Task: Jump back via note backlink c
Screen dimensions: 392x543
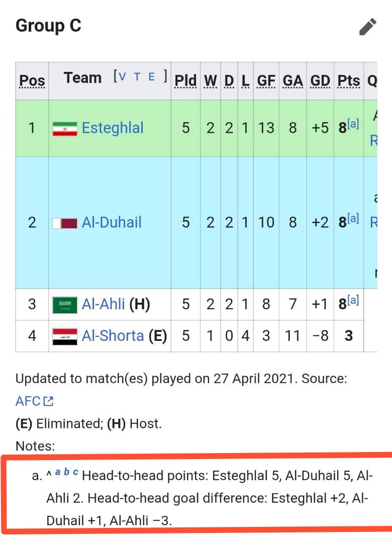Action: pyautogui.click(x=75, y=472)
